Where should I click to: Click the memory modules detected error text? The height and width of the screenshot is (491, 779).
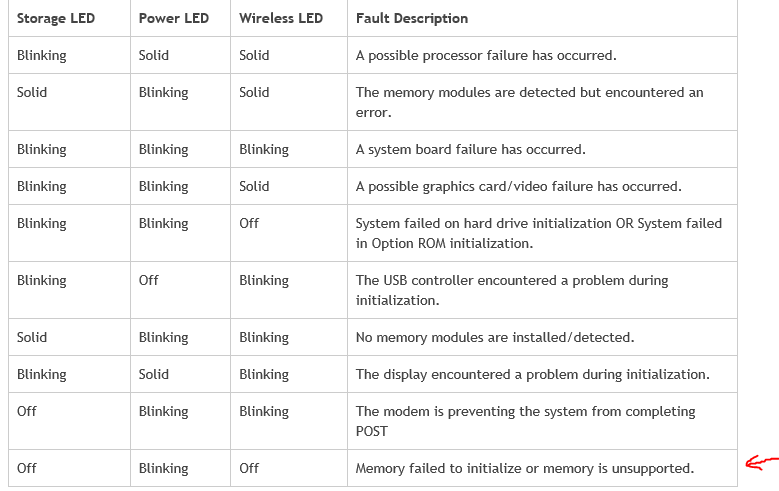click(529, 102)
